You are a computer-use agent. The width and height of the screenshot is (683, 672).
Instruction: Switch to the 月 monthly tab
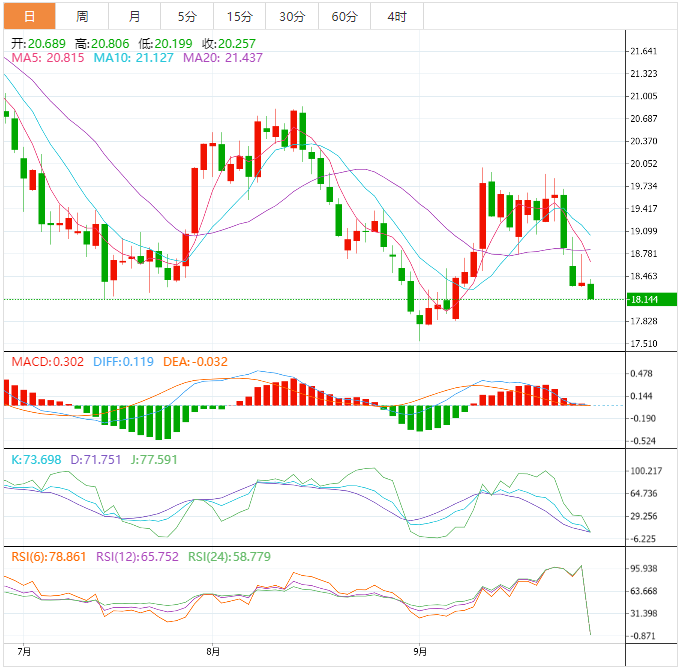pos(134,17)
